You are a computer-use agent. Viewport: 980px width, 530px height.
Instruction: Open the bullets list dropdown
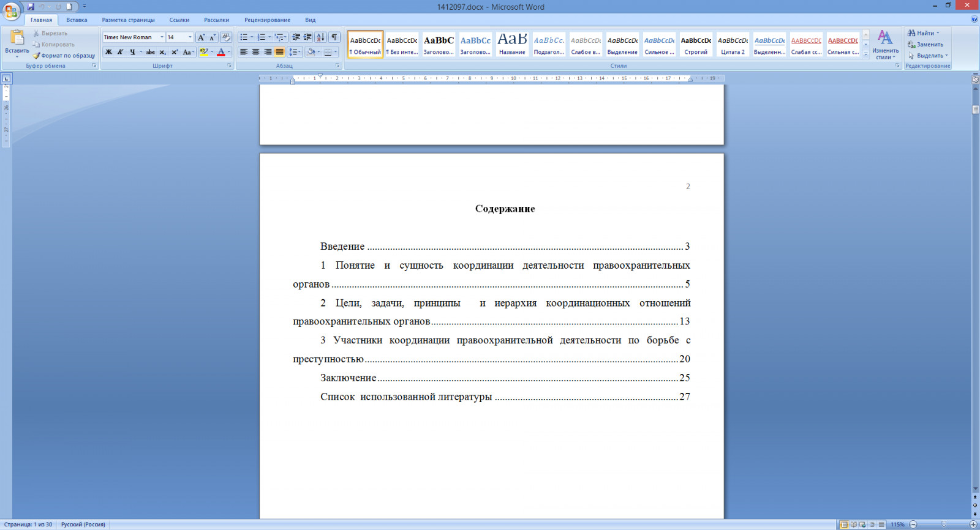pyautogui.click(x=252, y=37)
